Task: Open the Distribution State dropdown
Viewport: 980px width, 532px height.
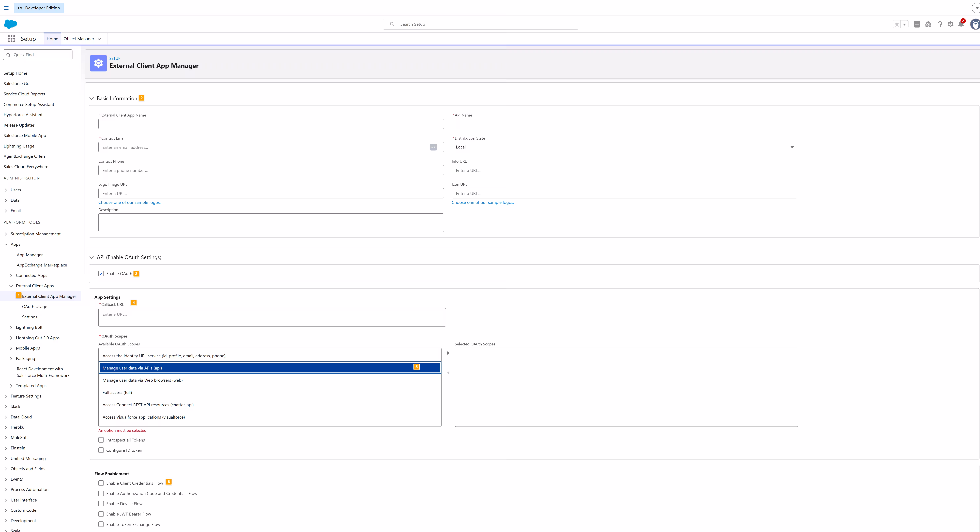Action: pos(624,147)
